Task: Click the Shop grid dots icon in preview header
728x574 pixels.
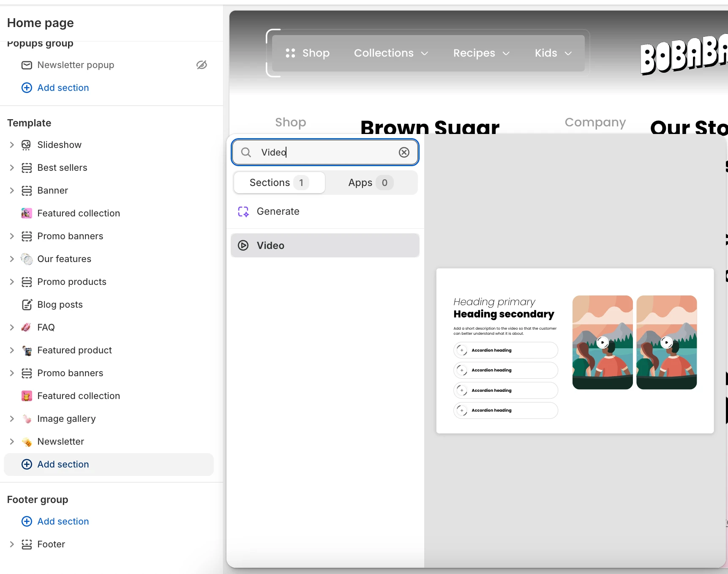Action: pyautogui.click(x=290, y=53)
